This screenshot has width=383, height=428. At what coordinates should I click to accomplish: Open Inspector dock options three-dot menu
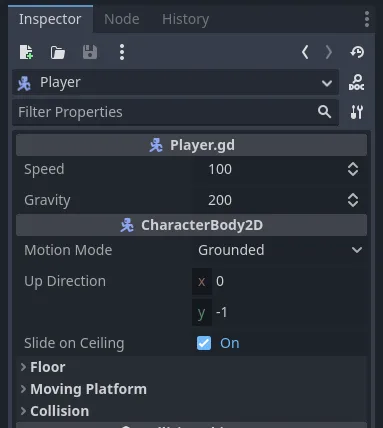(x=367, y=19)
